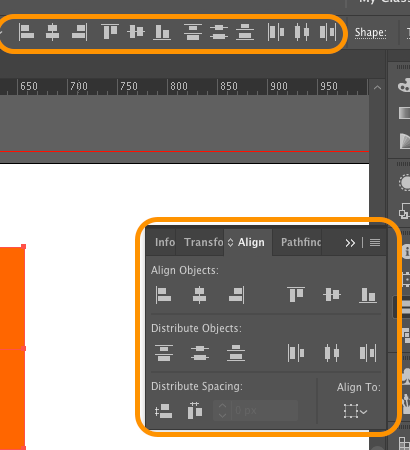Click Horizontal Distribute Right in the control bar

click(328, 32)
